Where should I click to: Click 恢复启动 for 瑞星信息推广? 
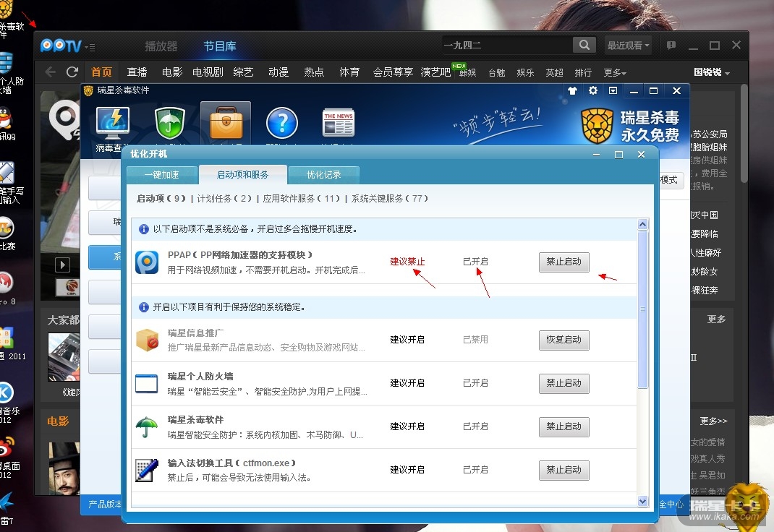564,340
